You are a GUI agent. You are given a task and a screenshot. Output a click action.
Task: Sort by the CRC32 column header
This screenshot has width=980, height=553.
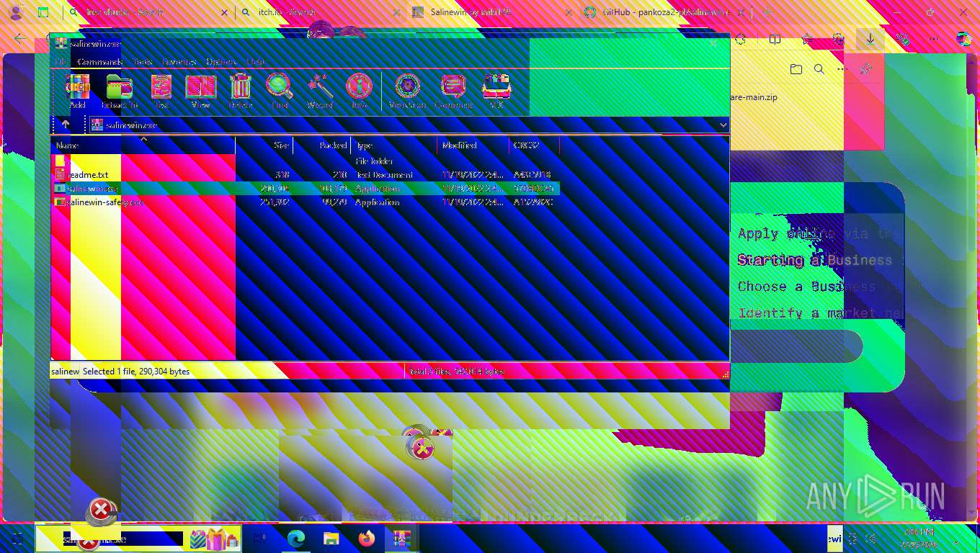[x=535, y=145]
